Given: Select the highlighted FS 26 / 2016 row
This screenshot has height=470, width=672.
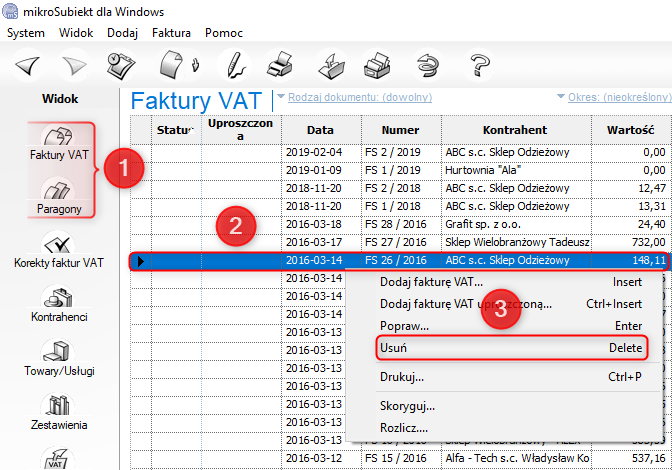Looking at the screenshot, I should tap(399, 260).
